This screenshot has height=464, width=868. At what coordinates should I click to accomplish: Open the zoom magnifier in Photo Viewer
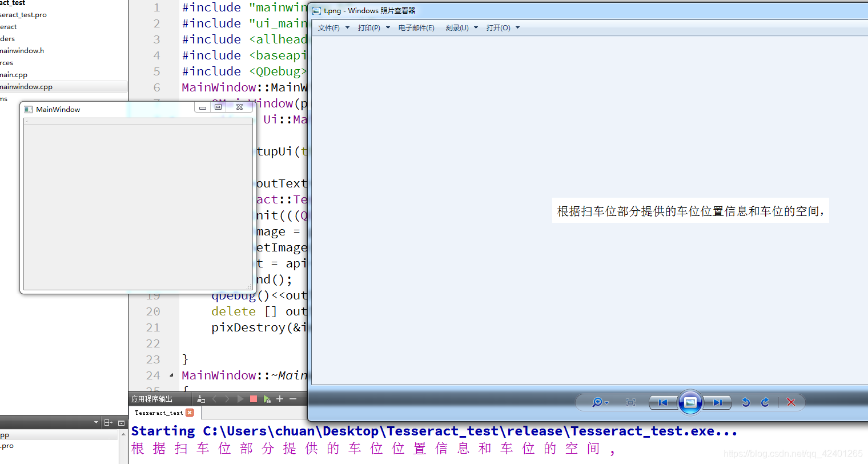pyautogui.click(x=600, y=402)
